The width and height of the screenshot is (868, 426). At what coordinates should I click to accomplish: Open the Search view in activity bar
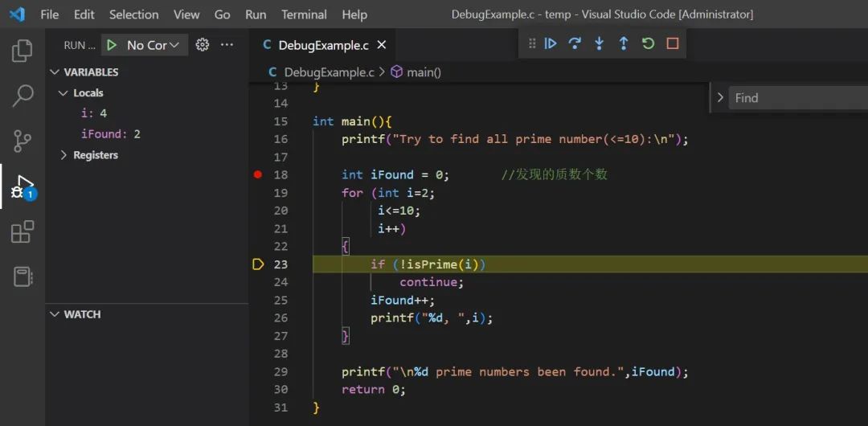[x=23, y=96]
